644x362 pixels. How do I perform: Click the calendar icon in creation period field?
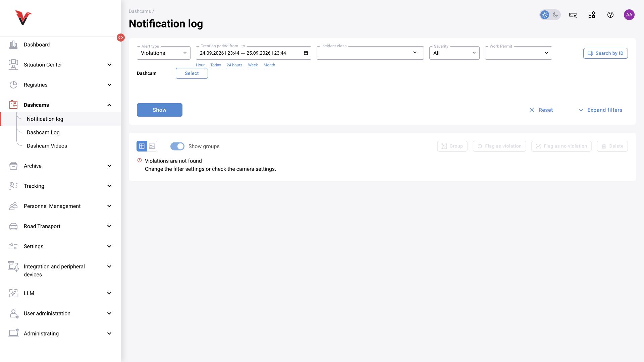click(x=306, y=53)
